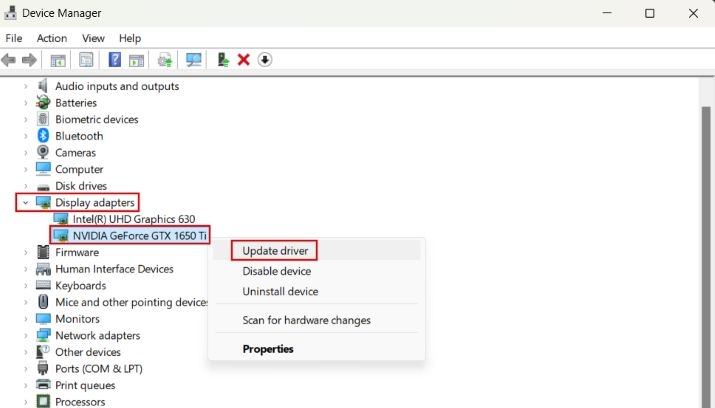Image resolution: width=715 pixels, height=408 pixels.
Task: Open the Action menu
Action: click(x=52, y=38)
